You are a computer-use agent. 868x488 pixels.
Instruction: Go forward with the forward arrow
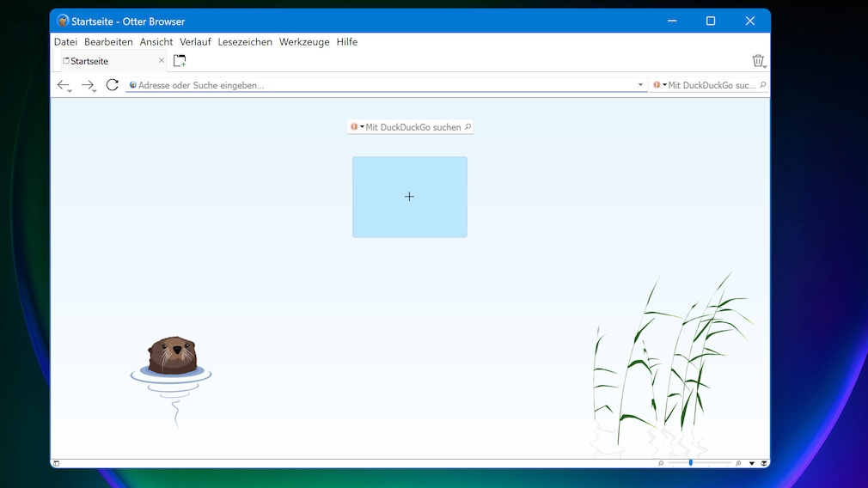(x=88, y=85)
